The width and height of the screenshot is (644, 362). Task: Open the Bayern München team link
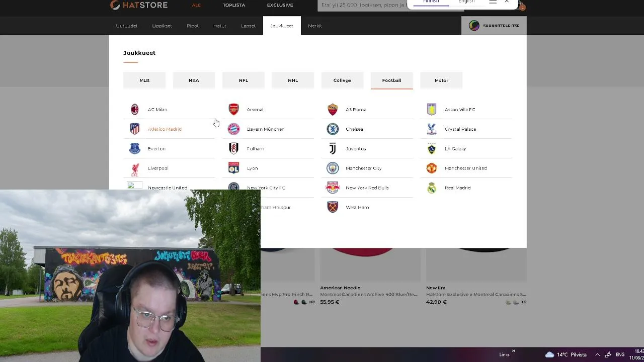click(x=266, y=129)
